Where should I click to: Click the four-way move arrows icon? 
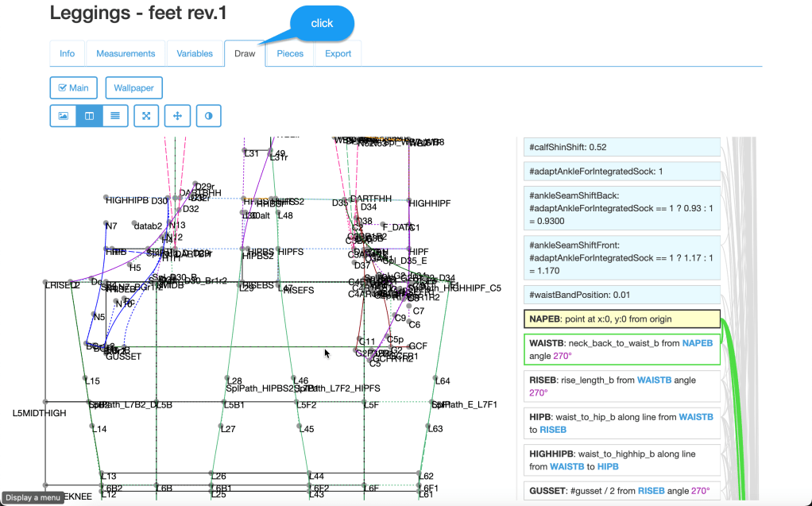click(177, 116)
